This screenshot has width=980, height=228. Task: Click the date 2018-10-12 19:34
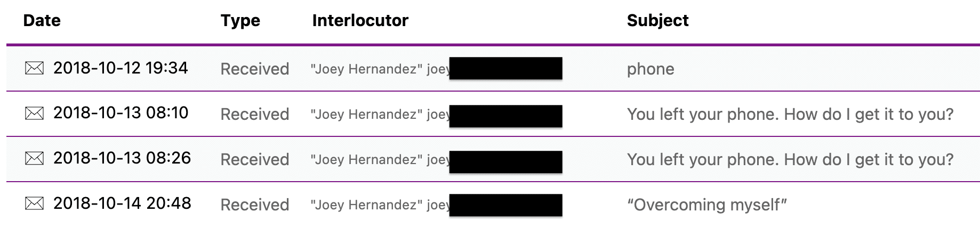[x=121, y=68]
